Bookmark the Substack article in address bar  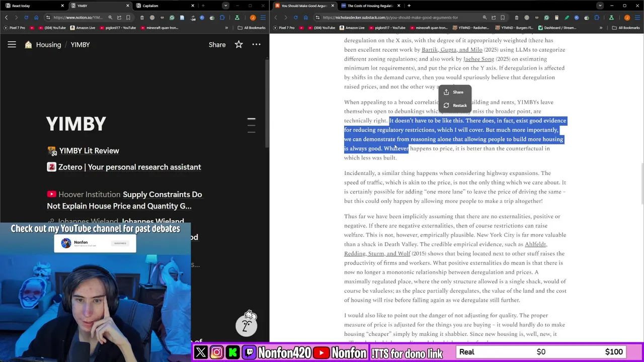click(x=502, y=18)
